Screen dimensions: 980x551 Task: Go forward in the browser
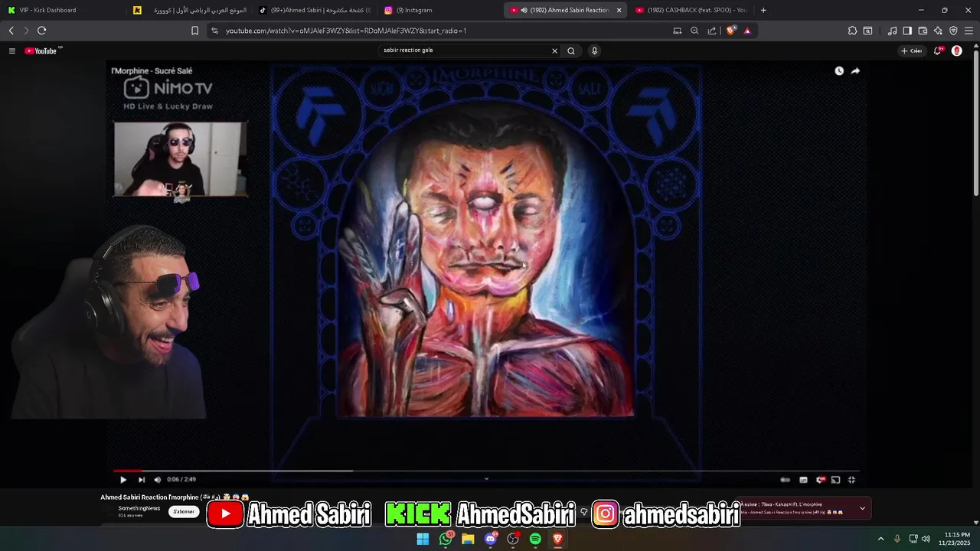pos(26,31)
